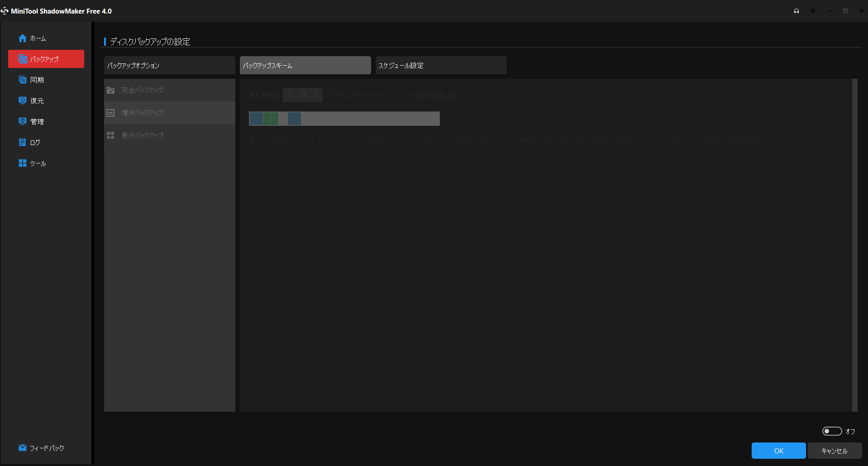The width and height of the screenshot is (868, 466).
Task: Click the headset support icon in title bar
Action: click(x=796, y=11)
